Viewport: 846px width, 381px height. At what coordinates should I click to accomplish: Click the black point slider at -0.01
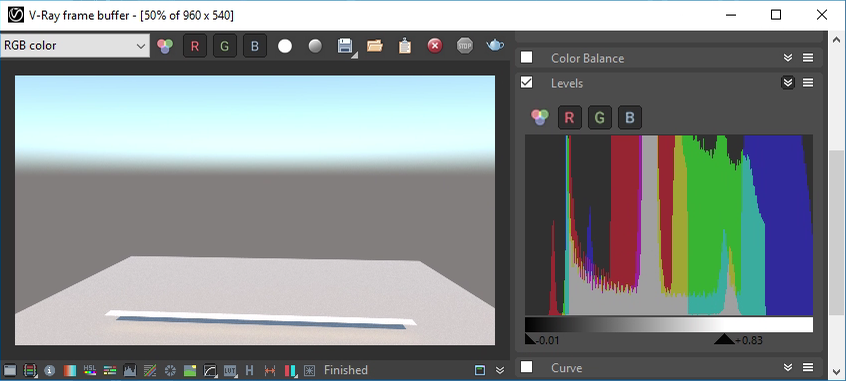(529, 339)
